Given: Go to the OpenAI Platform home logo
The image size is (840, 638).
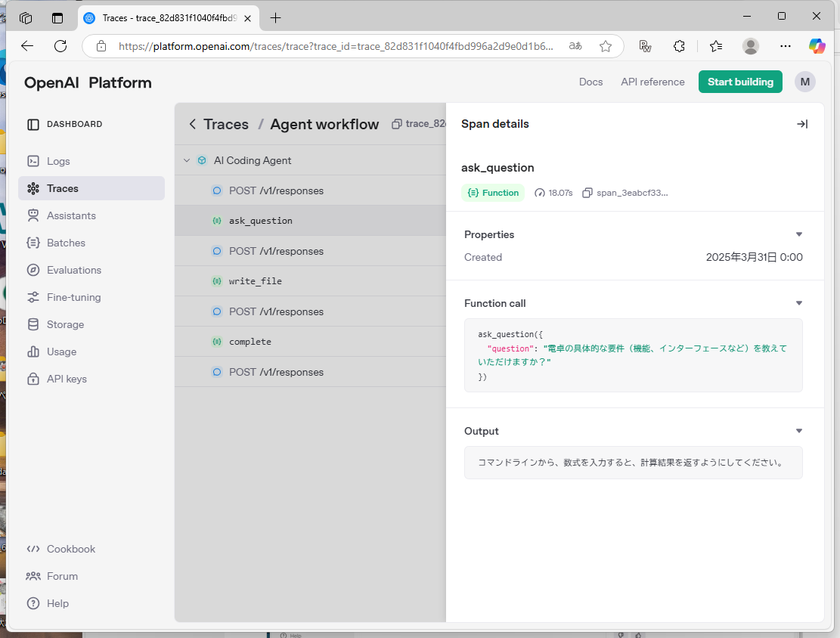Looking at the screenshot, I should coord(88,82).
